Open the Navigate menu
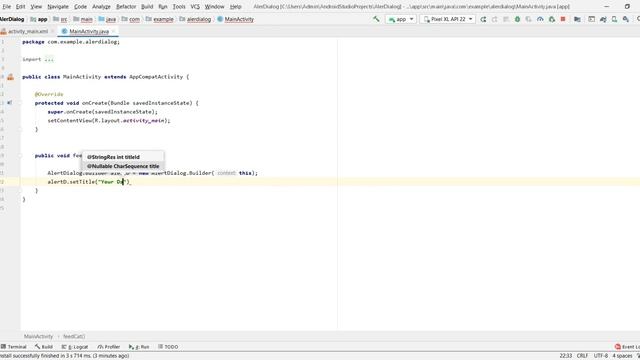640x360 pixels. pos(58,7)
